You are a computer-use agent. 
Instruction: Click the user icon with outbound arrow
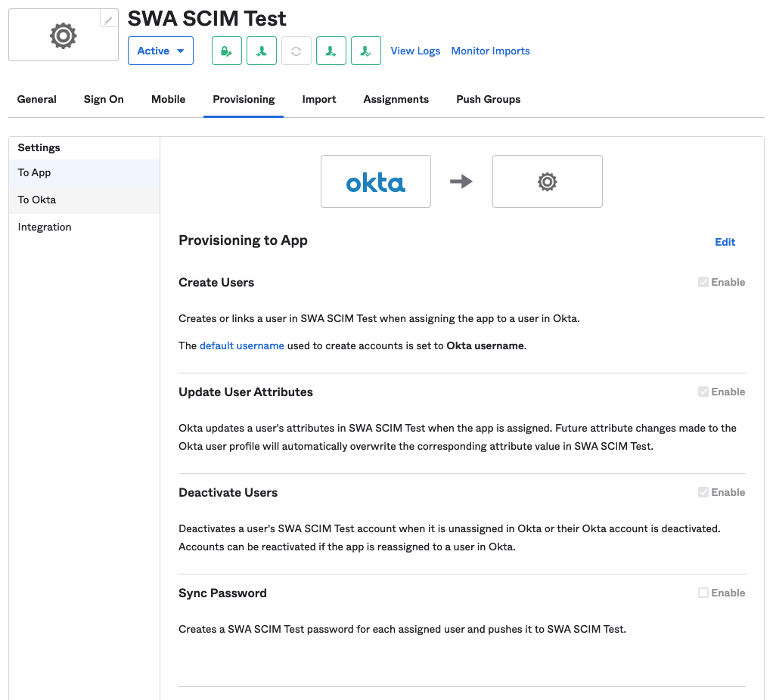(331, 51)
